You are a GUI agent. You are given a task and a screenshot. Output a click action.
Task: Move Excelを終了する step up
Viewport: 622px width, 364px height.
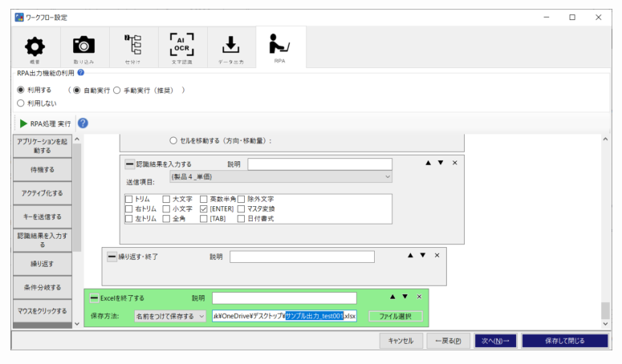click(392, 297)
